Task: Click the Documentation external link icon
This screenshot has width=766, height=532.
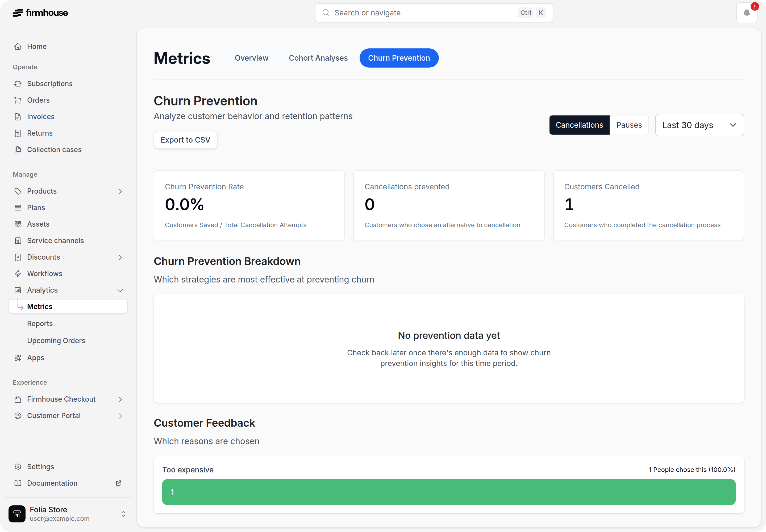Action: tap(118, 483)
